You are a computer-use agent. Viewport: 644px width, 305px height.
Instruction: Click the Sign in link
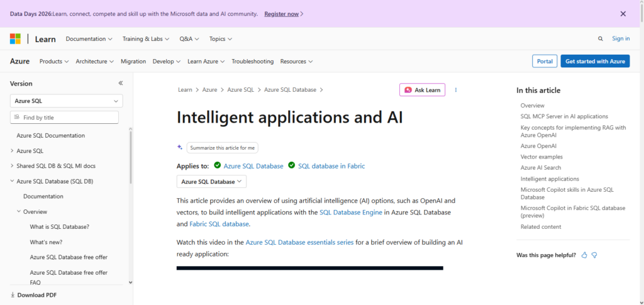[x=621, y=38]
